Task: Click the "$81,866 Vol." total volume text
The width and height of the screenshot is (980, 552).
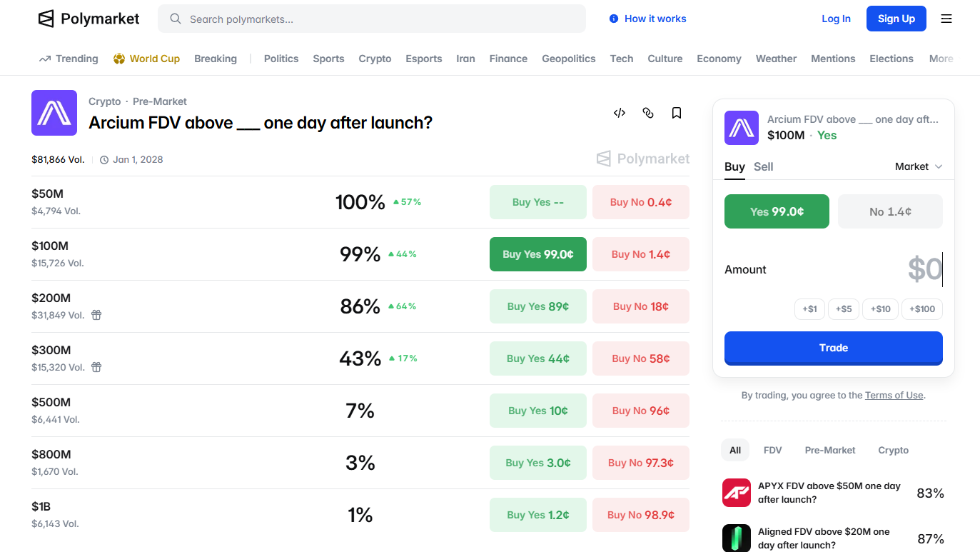Action: [58, 159]
